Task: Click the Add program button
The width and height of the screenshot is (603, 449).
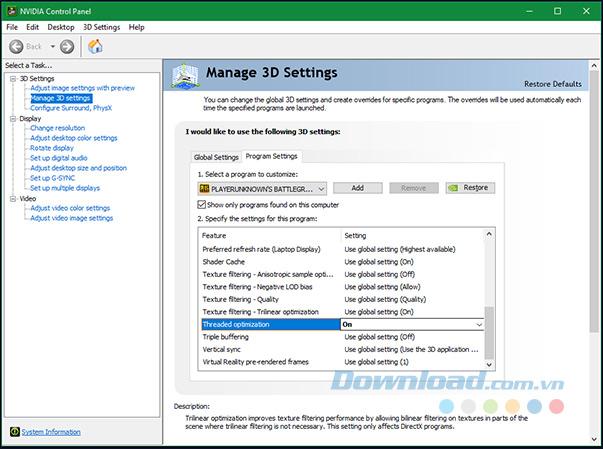Action: tap(357, 188)
